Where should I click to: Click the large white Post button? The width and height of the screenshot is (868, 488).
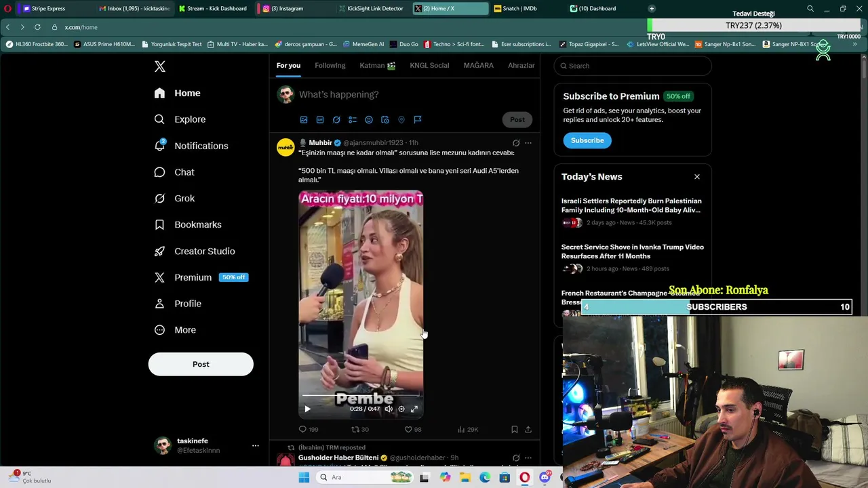click(201, 364)
